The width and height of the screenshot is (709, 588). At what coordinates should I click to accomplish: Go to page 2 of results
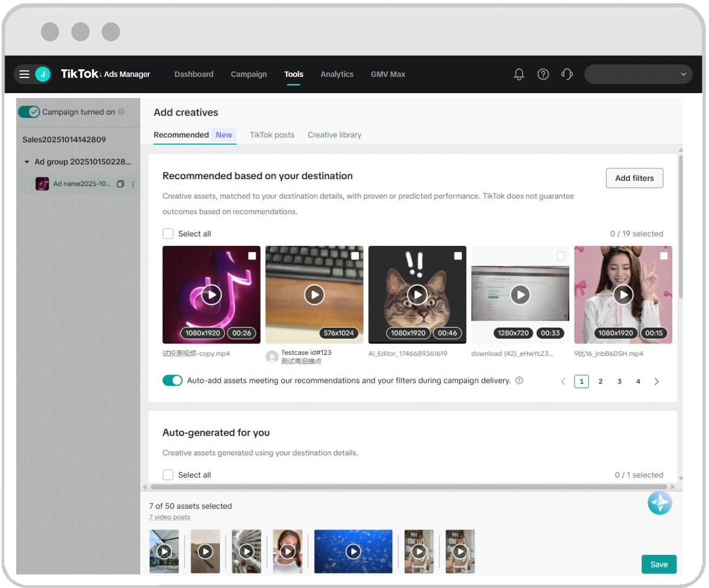[x=601, y=382]
